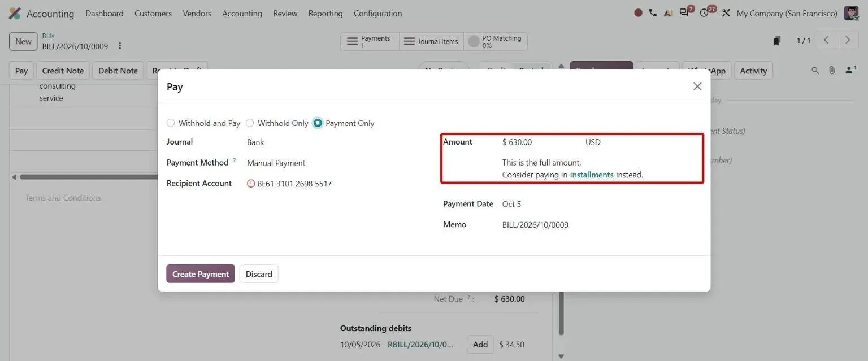The width and height of the screenshot is (868, 361).
Task: Click the chatter search magnifier icon
Action: pyautogui.click(x=815, y=71)
